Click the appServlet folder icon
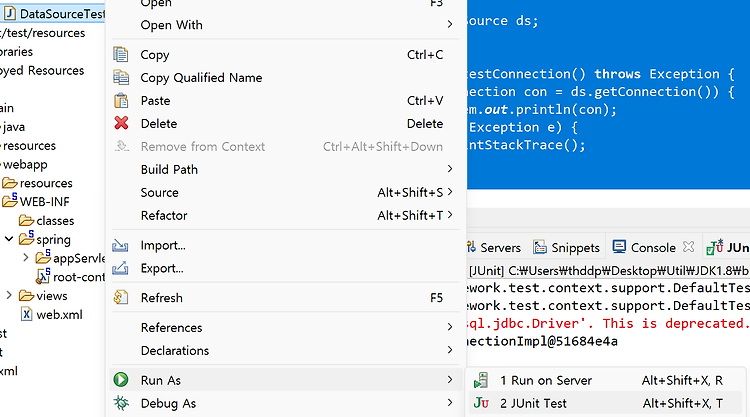Viewport: 750px width, 417px height. click(x=43, y=257)
